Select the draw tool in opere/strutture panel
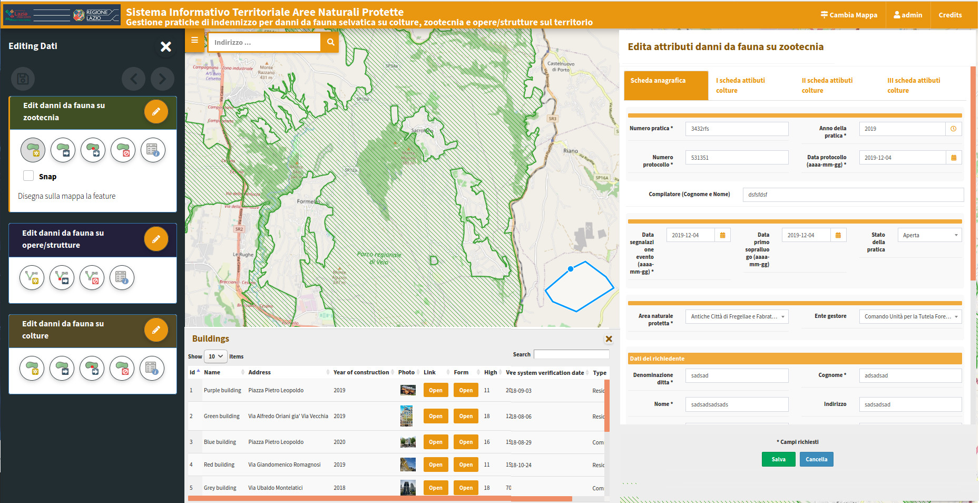 coord(32,278)
